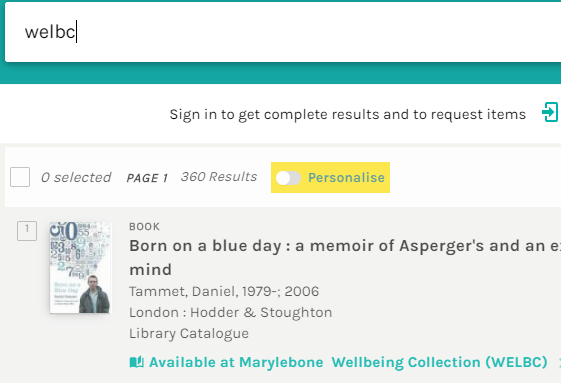Click the sign-in arrow icon
561x383 pixels.
pyautogui.click(x=551, y=112)
